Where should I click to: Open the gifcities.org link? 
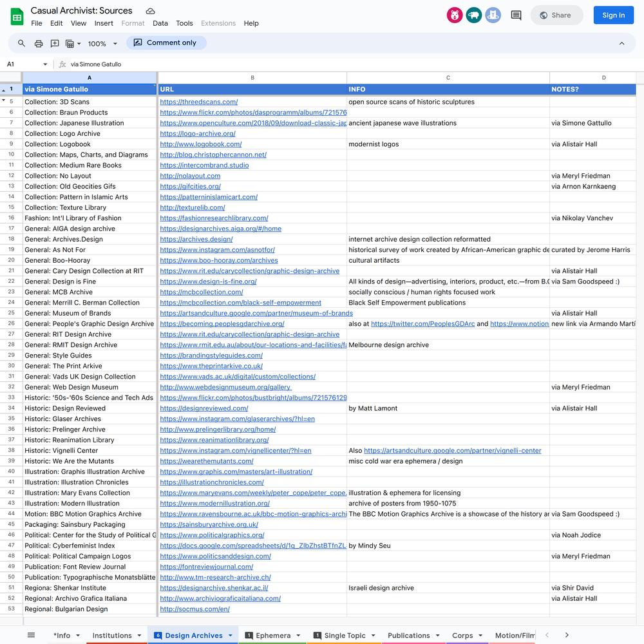(190, 187)
